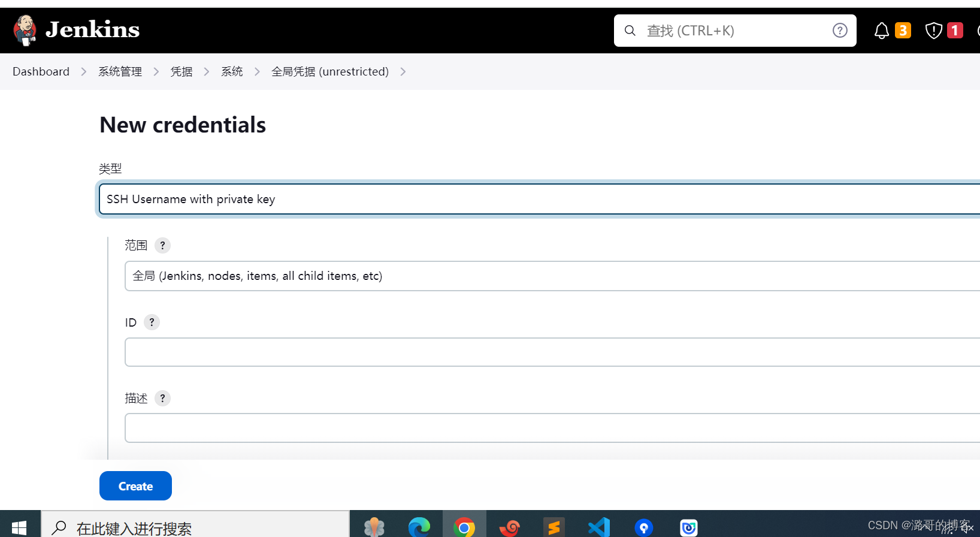The width and height of the screenshot is (980, 537).
Task: Open 全局凭据 (unrestricted) breadcrumb
Action: coord(330,71)
